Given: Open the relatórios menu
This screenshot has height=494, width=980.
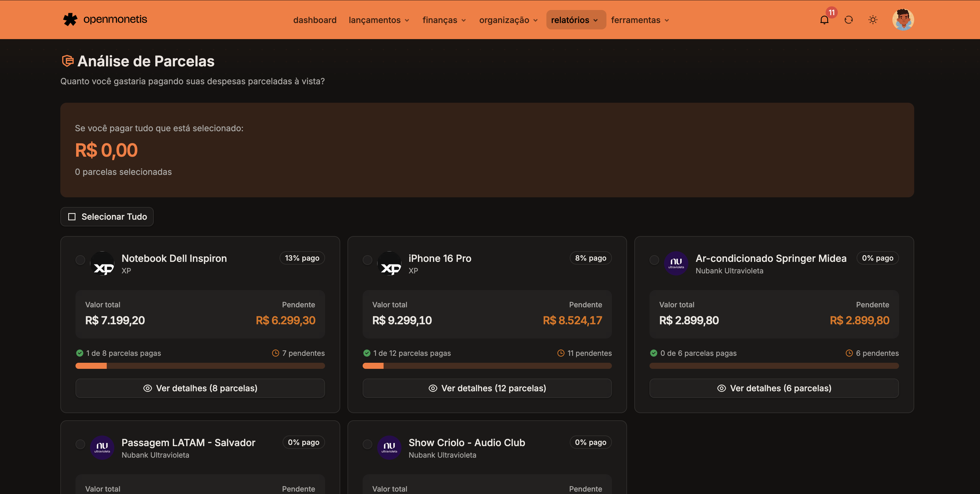Looking at the screenshot, I should [x=575, y=20].
